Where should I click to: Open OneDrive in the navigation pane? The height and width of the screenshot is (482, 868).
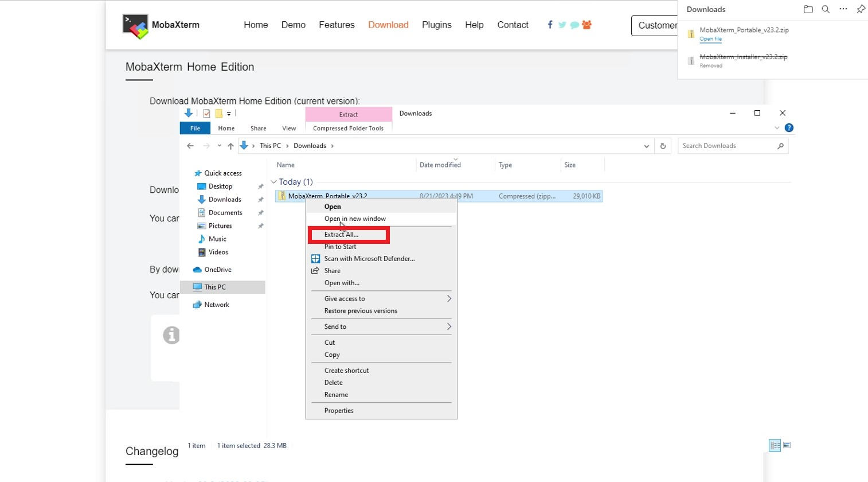218,270
